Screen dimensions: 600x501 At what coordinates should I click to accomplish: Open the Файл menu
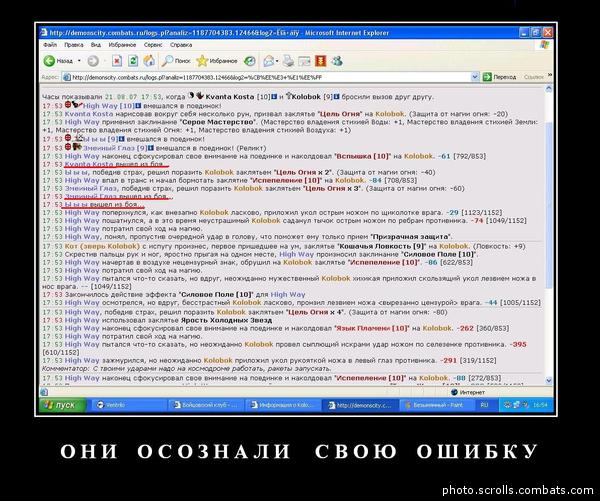coord(50,45)
